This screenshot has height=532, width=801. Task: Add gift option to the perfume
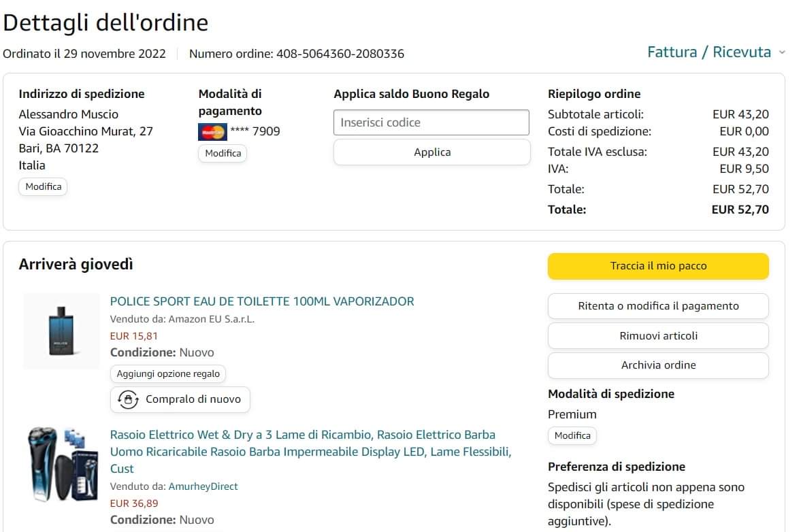point(168,373)
